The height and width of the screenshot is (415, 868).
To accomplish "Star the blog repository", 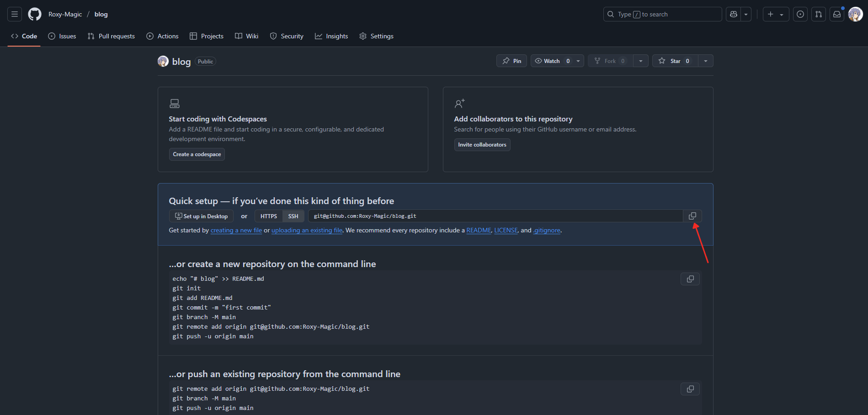I will tap(675, 61).
